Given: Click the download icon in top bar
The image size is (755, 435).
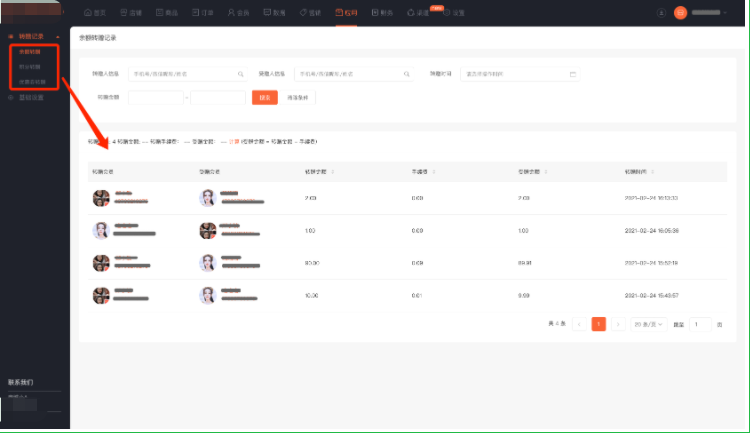Looking at the screenshot, I should click(661, 13).
